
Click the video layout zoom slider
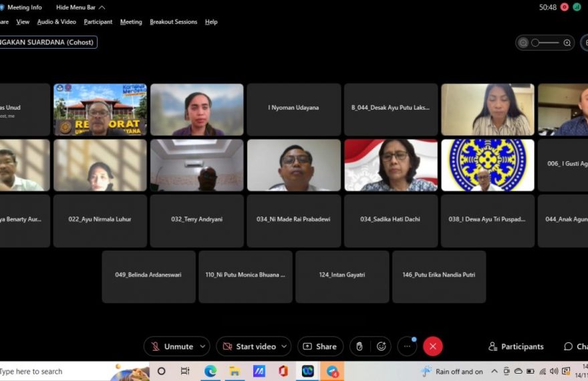click(545, 43)
